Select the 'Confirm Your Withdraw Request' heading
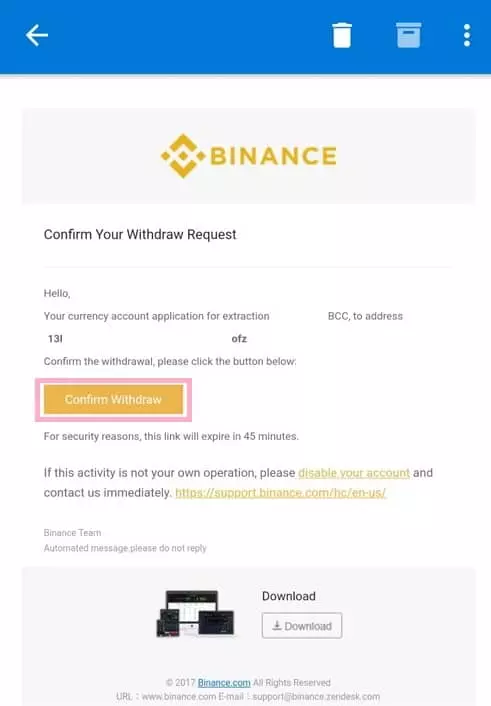491x706 pixels. point(140,235)
